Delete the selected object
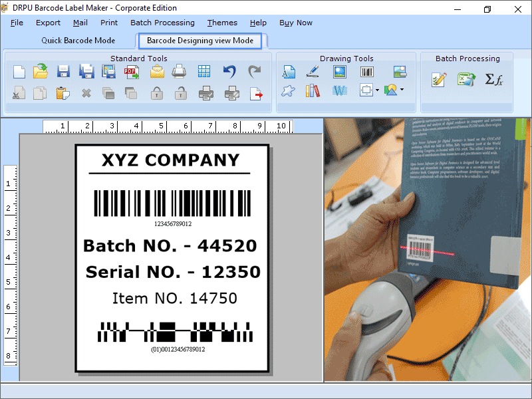This screenshot has width=532, height=399. click(86, 93)
